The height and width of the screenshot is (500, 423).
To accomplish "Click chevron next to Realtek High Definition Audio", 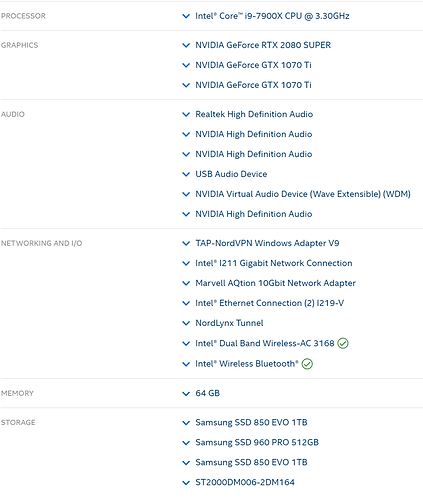I will tap(186, 114).
